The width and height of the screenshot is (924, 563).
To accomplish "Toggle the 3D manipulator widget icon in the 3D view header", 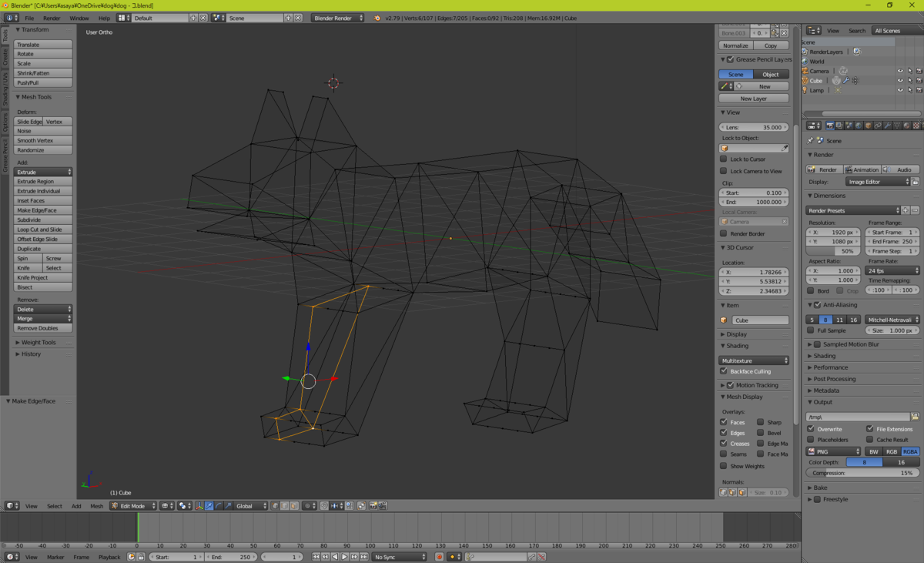I will pyautogui.click(x=199, y=506).
